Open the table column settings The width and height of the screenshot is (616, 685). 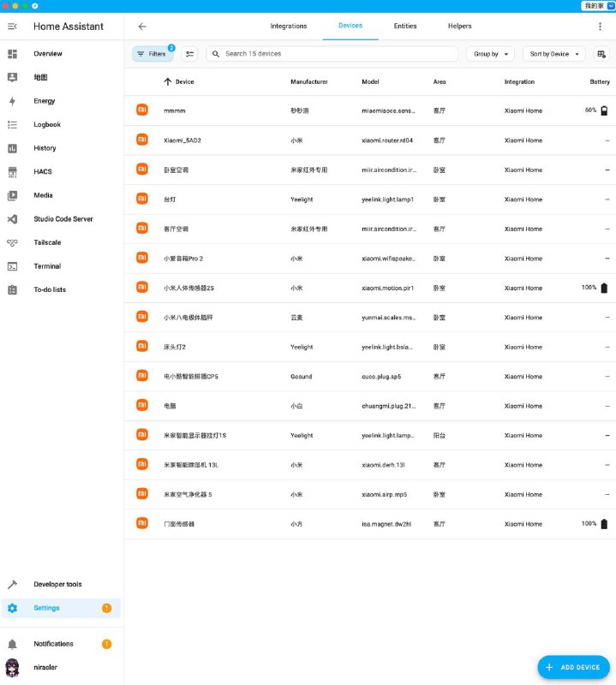[601, 54]
